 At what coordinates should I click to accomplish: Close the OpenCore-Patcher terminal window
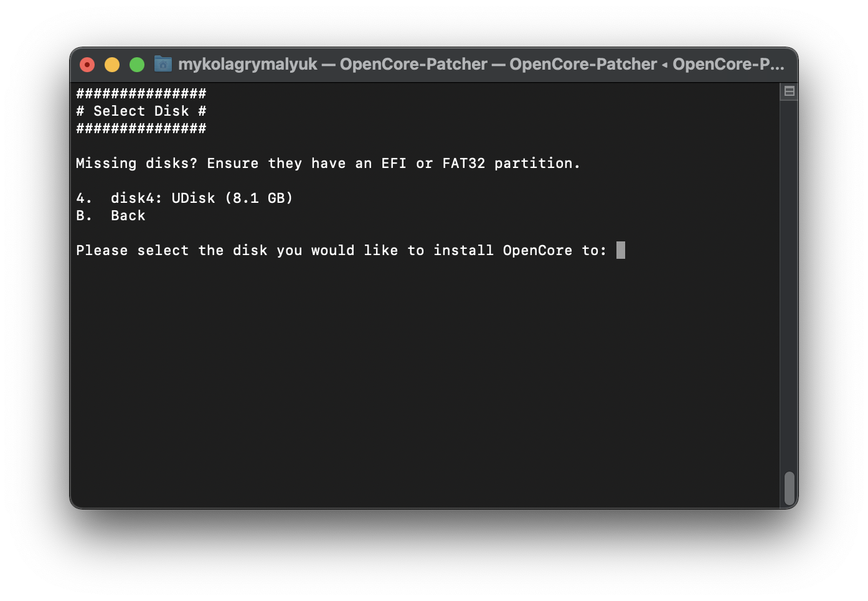[87, 65]
